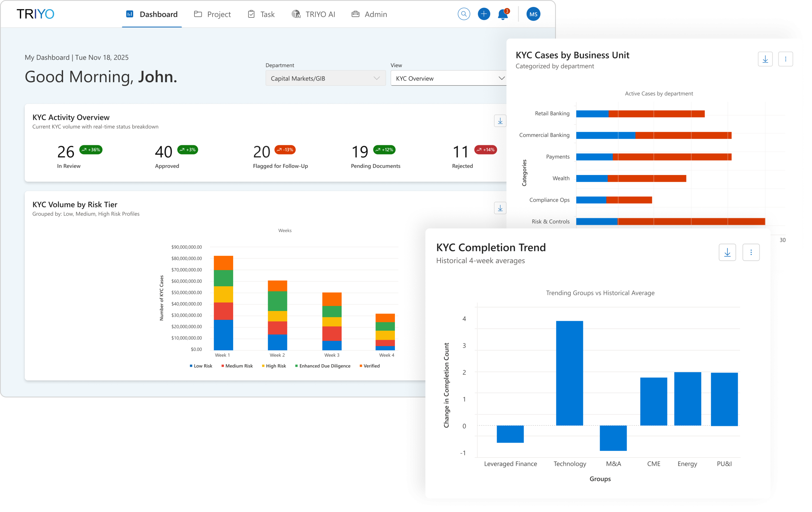Go to the TRIYO AI tab
Screen dimensions: 812x512
[313, 14]
